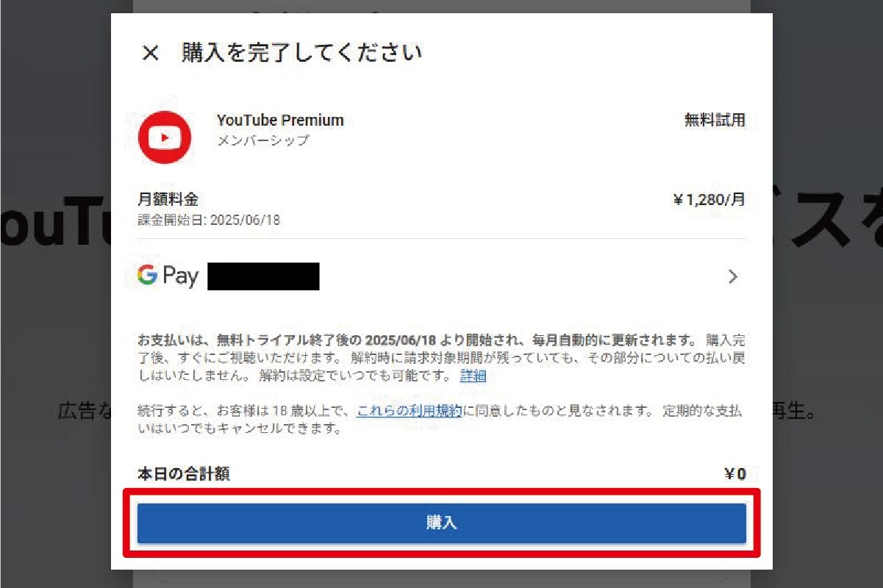Click the 購入を完了してください dialog title

pyautogui.click(x=302, y=53)
